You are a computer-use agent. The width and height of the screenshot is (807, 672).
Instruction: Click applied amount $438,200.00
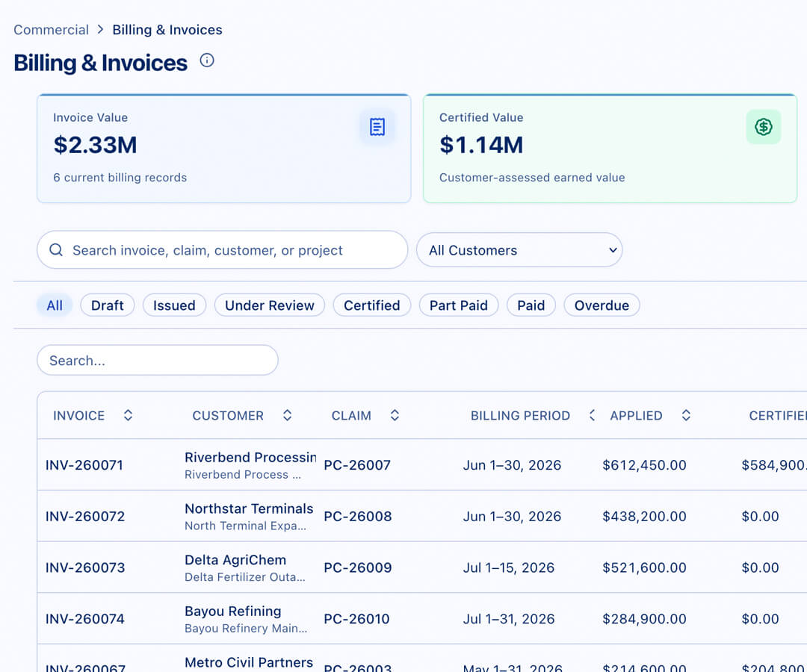[x=644, y=516]
